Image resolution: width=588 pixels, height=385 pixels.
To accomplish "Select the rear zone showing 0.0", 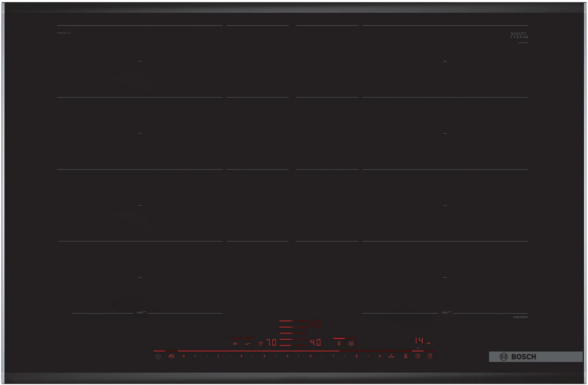I will [315, 324].
